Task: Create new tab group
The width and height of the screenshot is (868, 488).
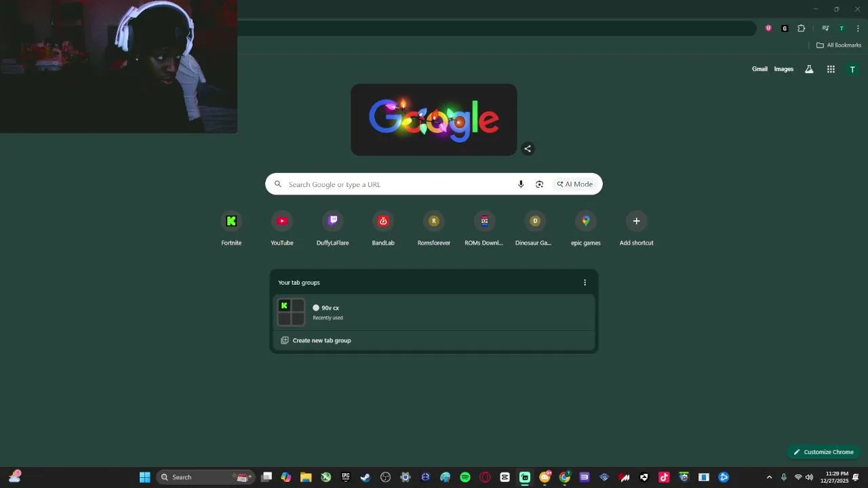Action: coord(434,340)
